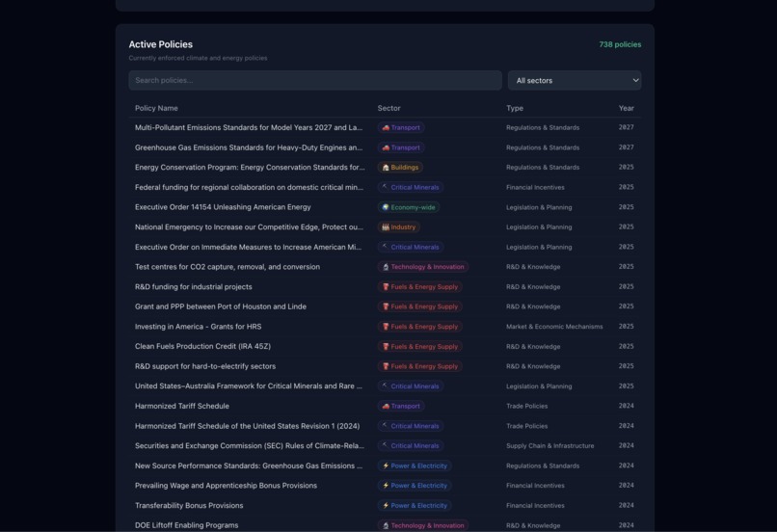This screenshot has width=777, height=532.
Task: Click Critical Minerals tag on SEC Rules row
Action: coord(411,446)
